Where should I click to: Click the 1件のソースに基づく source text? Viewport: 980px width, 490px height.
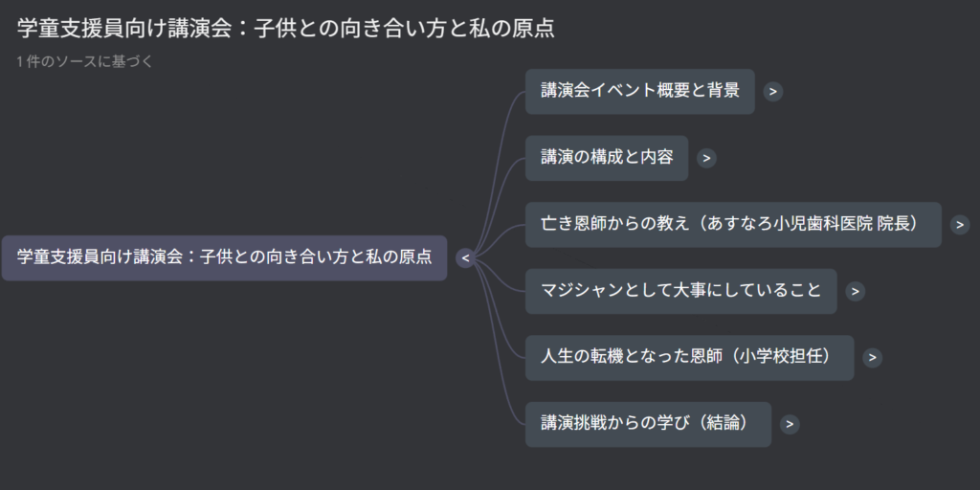click(x=84, y=62)
